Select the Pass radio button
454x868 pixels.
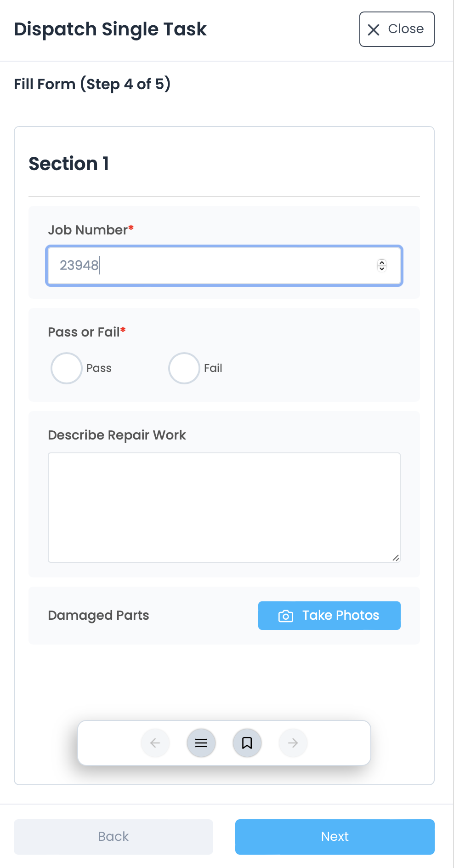66,368
